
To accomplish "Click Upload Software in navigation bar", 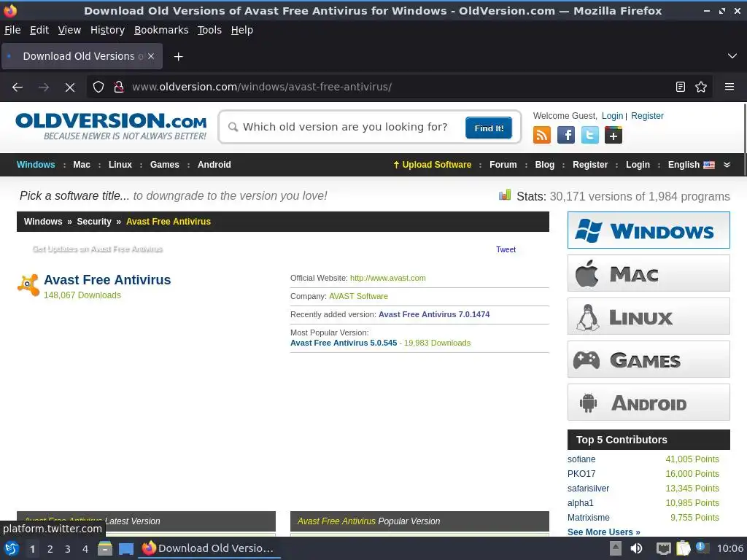I will point(432,165).
